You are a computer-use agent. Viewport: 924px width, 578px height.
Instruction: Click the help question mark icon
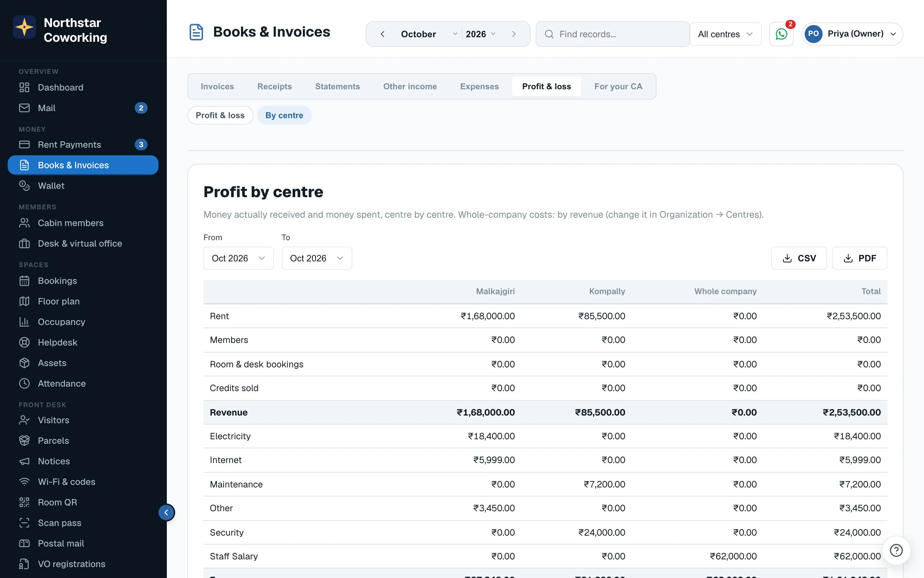pyautogui.click(x=896, y=550)
